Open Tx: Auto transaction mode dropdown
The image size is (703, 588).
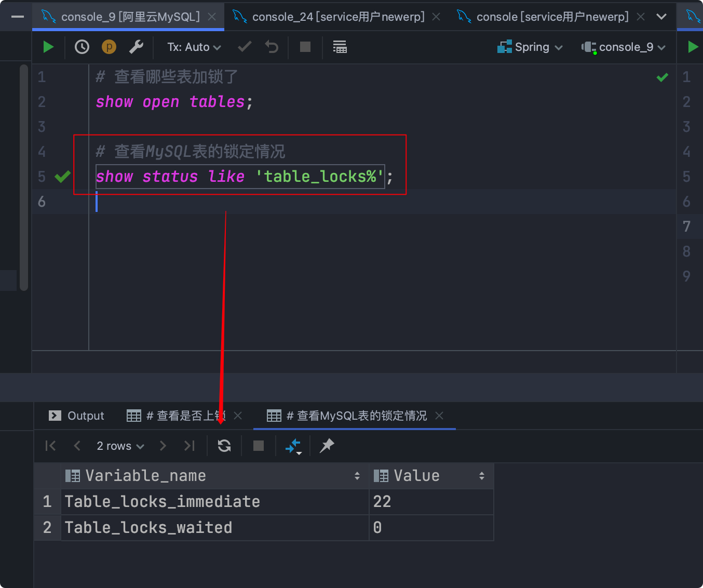click(x=194, y=47)
